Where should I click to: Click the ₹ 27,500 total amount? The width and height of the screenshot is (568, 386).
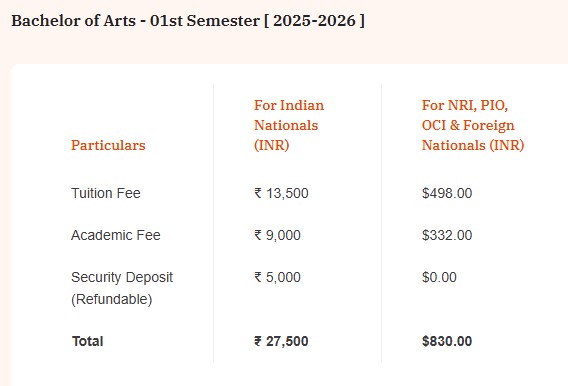point(281,341)
